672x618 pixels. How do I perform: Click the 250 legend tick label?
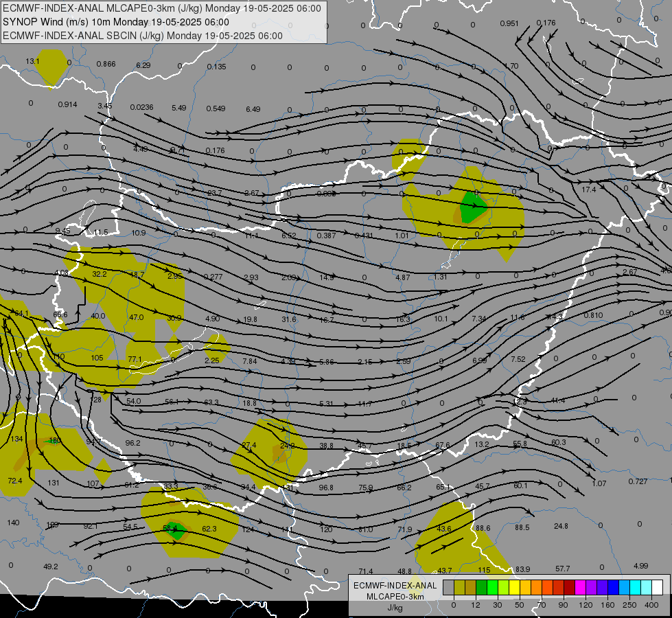pyautogui.click(x=629, y=605)
